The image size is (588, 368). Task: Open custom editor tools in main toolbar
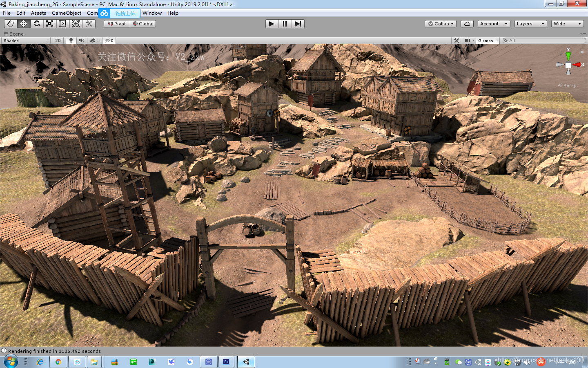(89, 24)
